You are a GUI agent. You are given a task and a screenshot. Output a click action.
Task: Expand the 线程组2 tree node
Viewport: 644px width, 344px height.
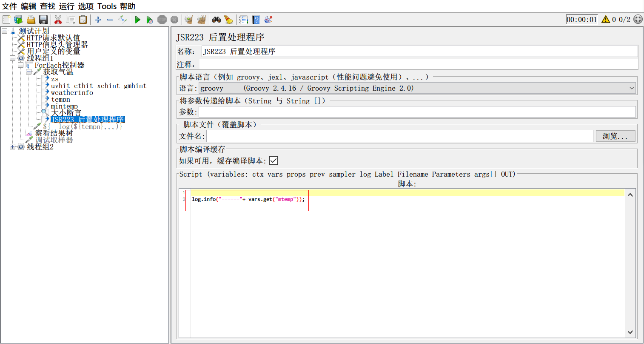12,147
